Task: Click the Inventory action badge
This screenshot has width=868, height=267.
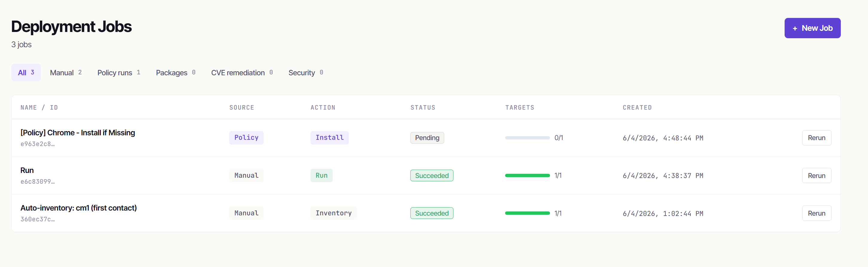Action: tap(333, 213)
